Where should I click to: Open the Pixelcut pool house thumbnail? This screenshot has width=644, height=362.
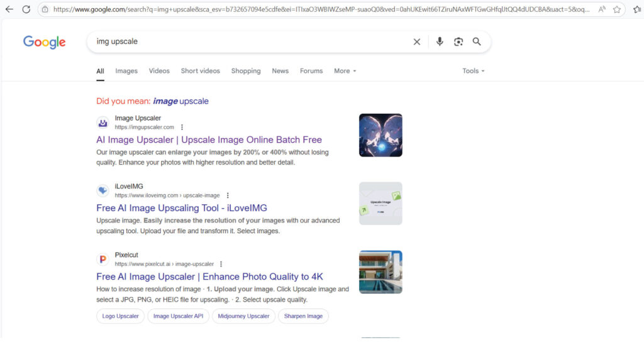[380, 272]
